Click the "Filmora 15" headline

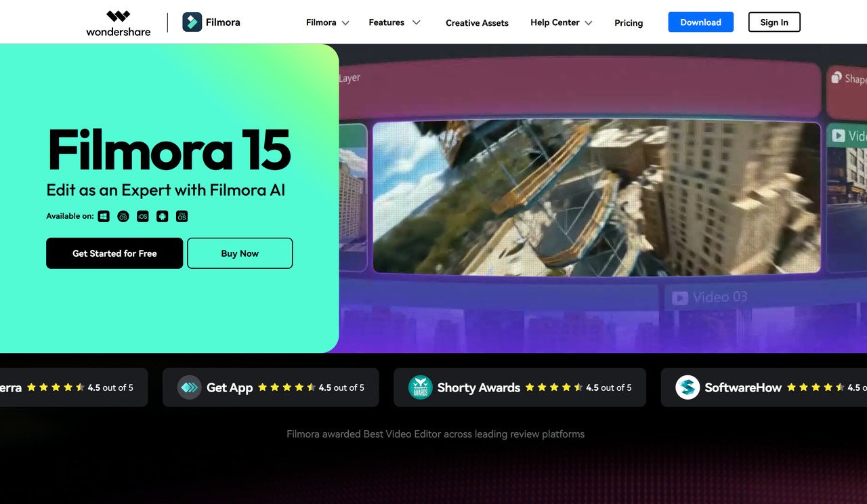pyautogui.click(x=169, y=150)
